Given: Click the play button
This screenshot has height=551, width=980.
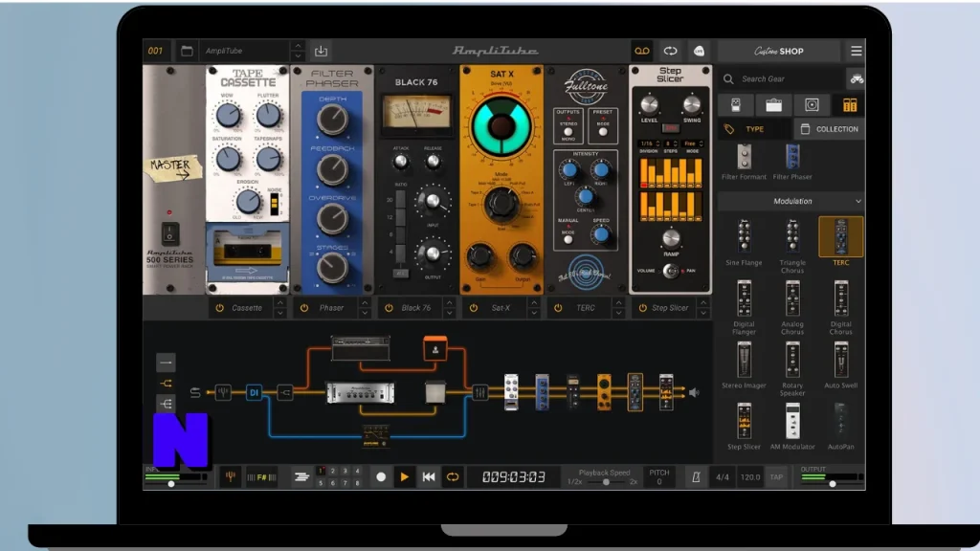Looking at the screenshot, I should coord(405,477).
